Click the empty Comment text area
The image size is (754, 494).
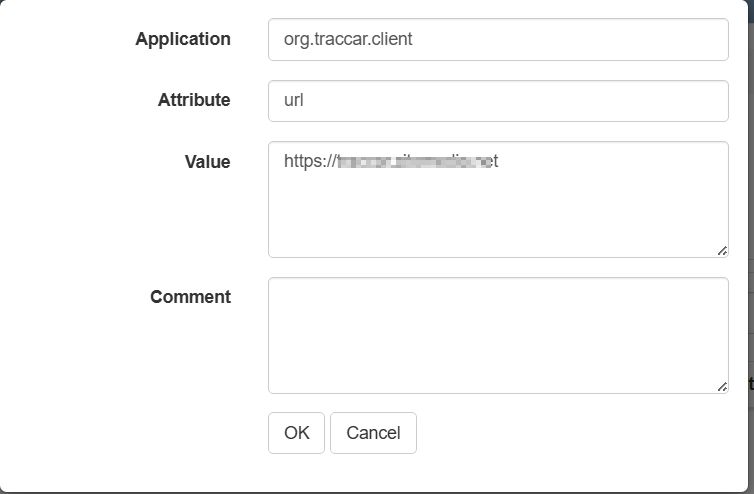pyautogui.click(x=497, y=335)
